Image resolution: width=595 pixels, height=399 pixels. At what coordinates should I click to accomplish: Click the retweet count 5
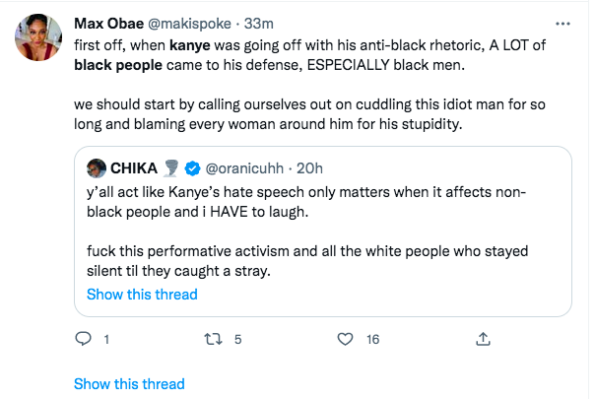click(238, 339)
